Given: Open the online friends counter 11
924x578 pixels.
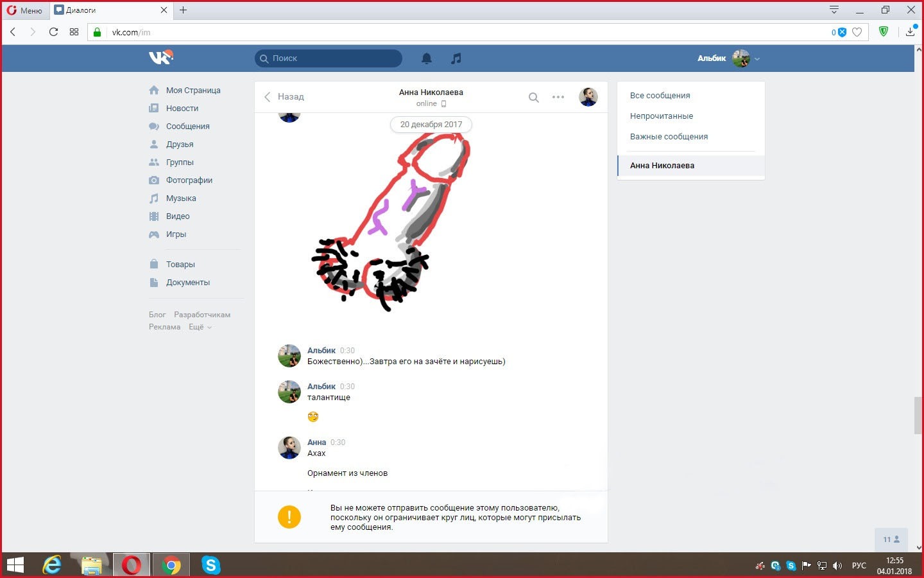Looking at the screenshot, I should click(892, 539).
